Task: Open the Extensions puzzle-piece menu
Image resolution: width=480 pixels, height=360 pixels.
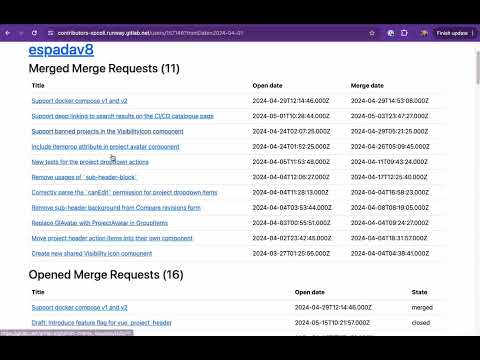Action: [404, 33]
